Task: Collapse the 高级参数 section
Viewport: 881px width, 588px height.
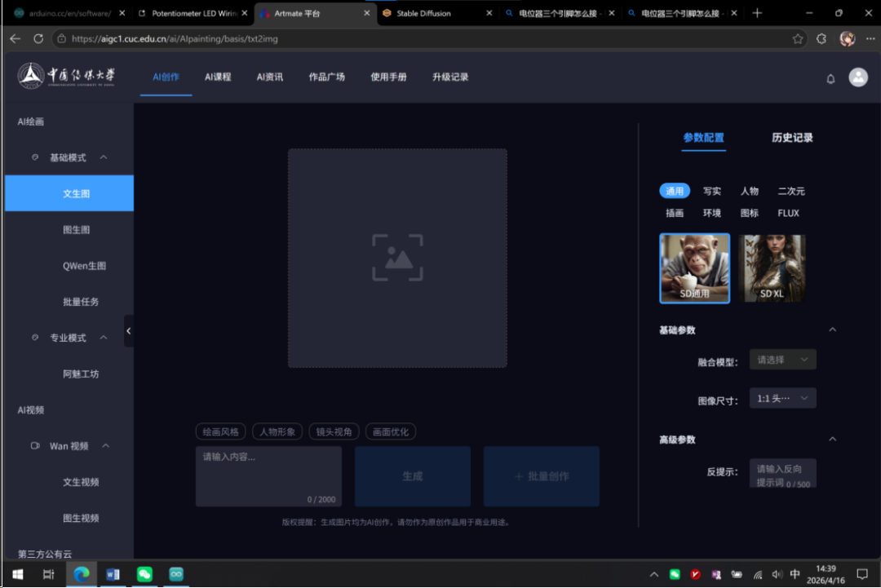Action: 832,440
